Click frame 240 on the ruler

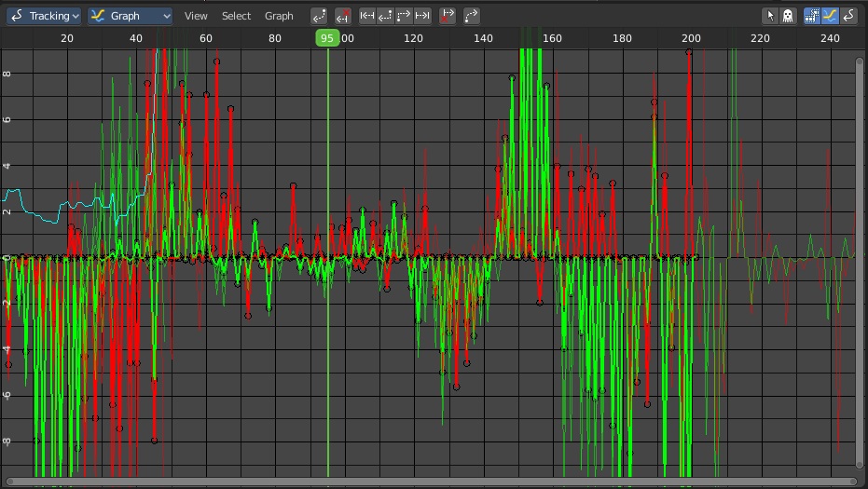click(x=830, y=38)
